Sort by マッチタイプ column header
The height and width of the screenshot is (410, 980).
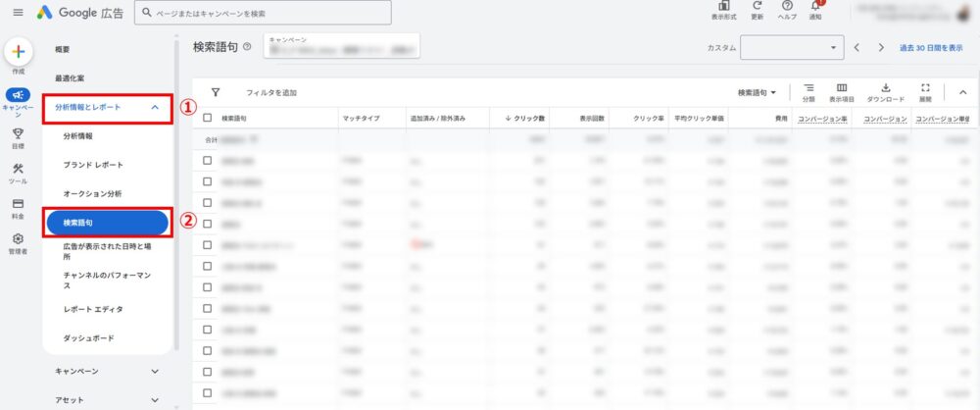tap(361, 118)
